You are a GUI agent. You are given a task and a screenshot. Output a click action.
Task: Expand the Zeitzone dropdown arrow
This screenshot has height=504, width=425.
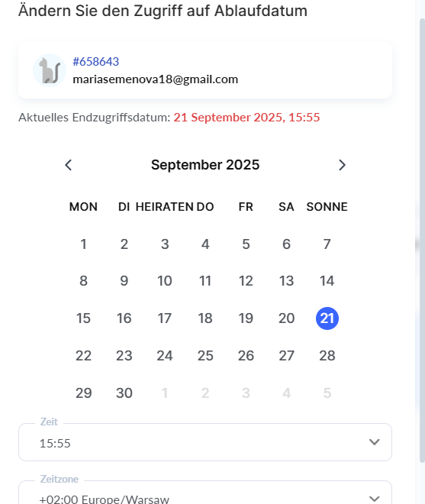click(x=374, y=499)
